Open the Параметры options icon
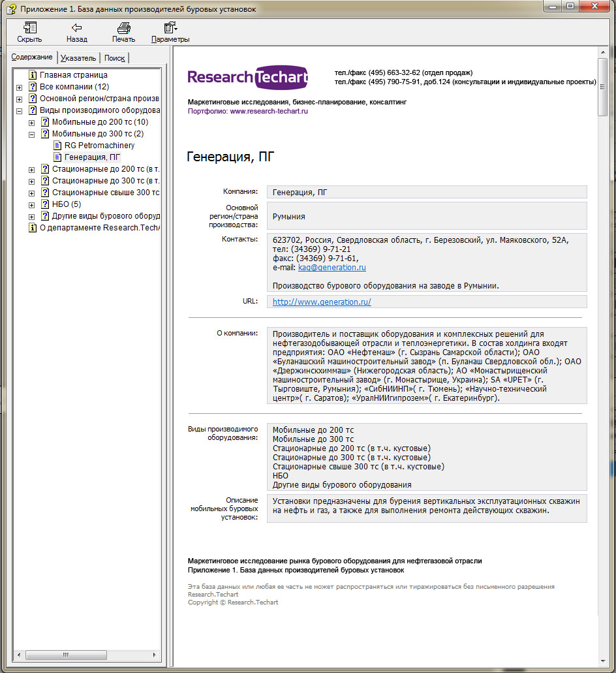The image size is (616, 673). tap(170, 28)
